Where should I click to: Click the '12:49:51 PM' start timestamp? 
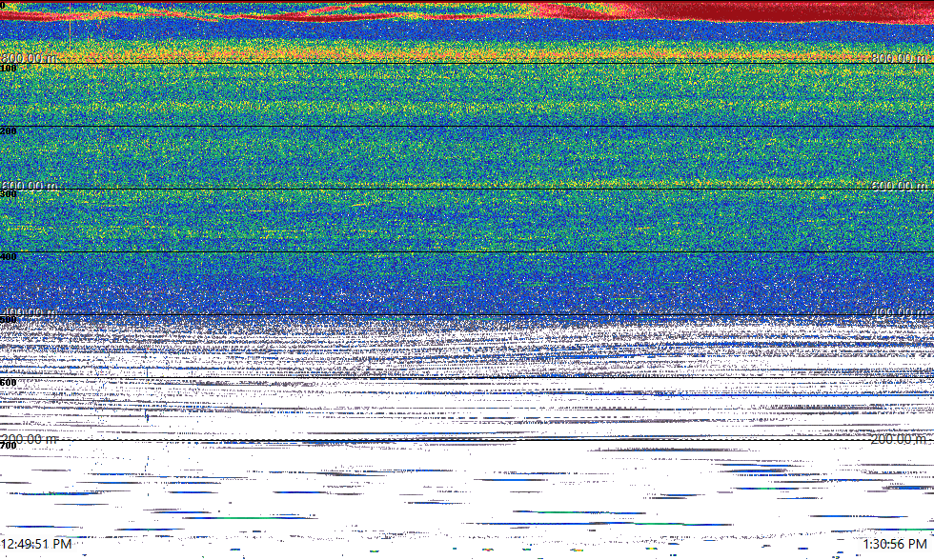(36, 544)
